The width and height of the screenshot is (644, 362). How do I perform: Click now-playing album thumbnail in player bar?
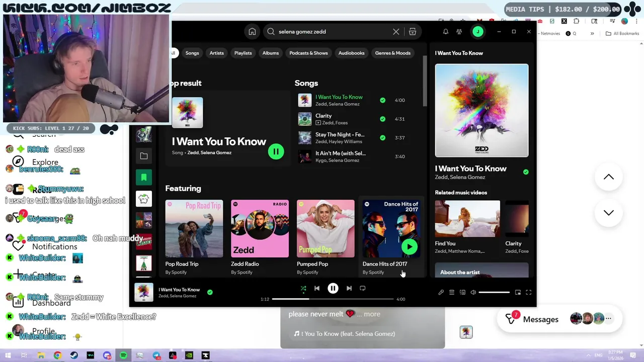[143, 292]
